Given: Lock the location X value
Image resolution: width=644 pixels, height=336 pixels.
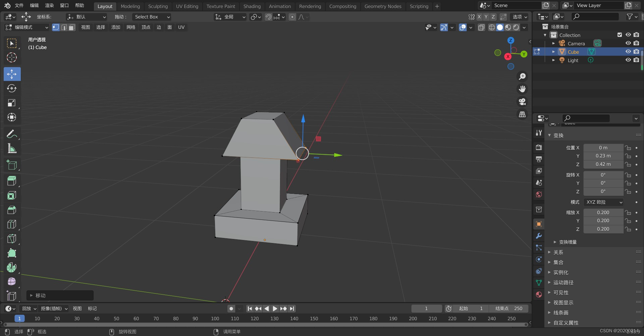Looking at the screenshot, I should tap(628, 148).
